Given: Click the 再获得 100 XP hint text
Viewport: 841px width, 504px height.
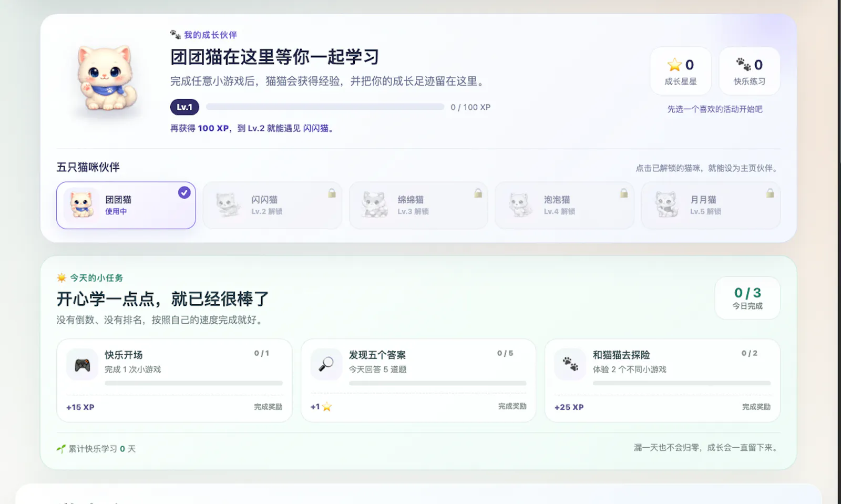Looking at the screenshot, I should click(252, 128).
